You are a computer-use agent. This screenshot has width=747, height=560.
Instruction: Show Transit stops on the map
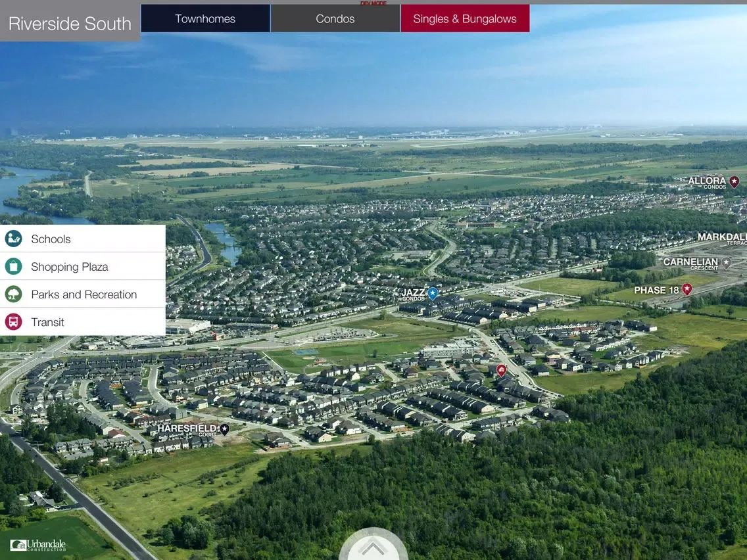[82, 322]
